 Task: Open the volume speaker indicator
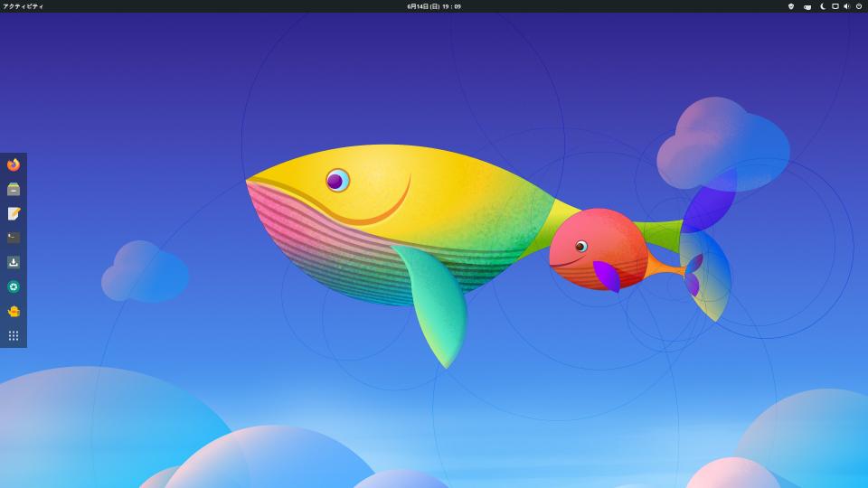point(847,6)
